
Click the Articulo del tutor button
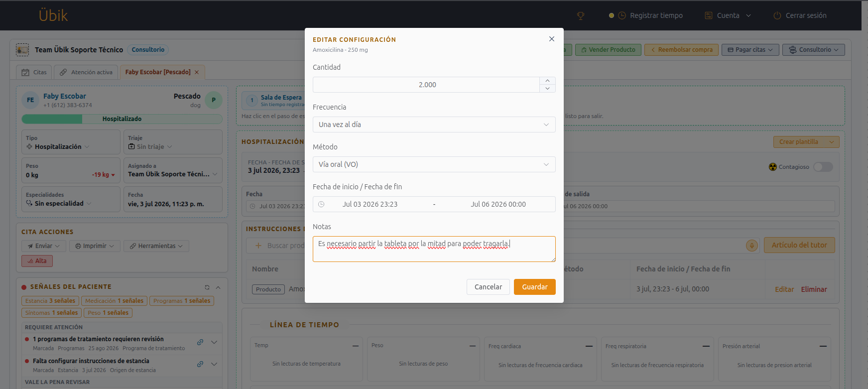point(799,245)
